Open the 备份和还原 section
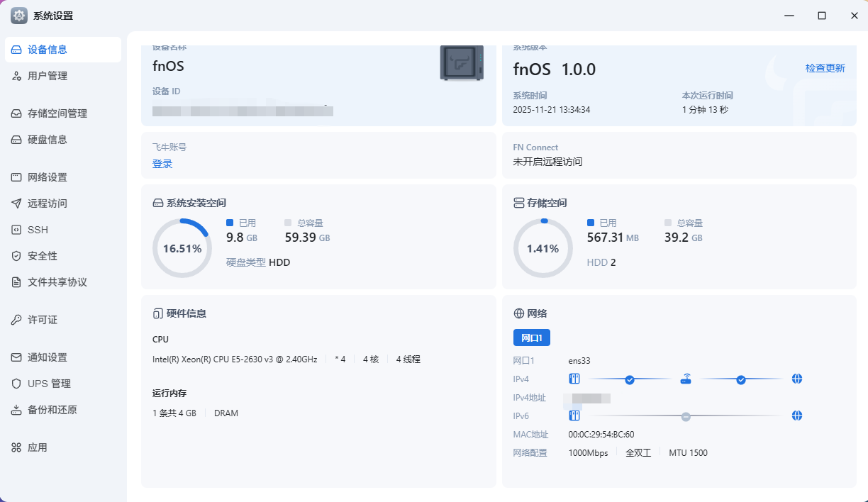This screenshot has width=868, height=502. click(52, 410)
